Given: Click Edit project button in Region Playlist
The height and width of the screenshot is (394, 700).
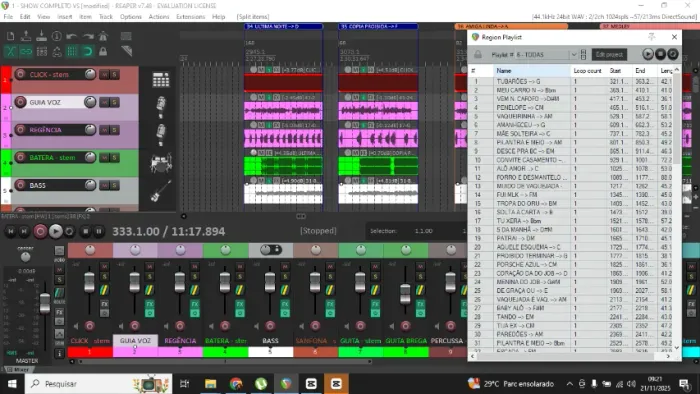Looking at the screenshot, I should pos(609,54).
